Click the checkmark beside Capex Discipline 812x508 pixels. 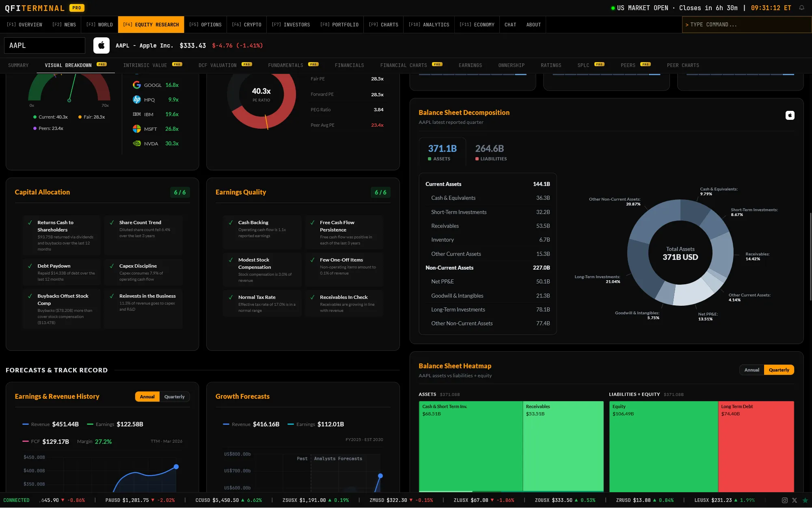pyautogui.click(x=112, y=266)
